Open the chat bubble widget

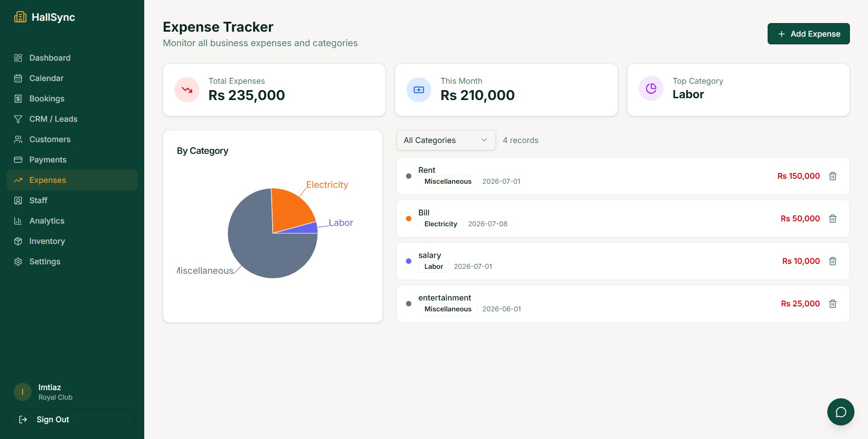[x=840, y=412]
